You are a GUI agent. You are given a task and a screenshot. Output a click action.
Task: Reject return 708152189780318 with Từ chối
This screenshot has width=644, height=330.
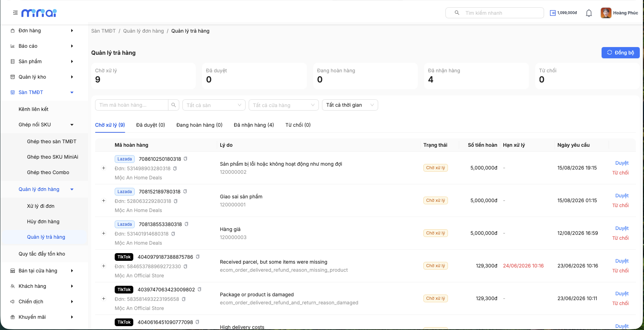coord(620,205)
